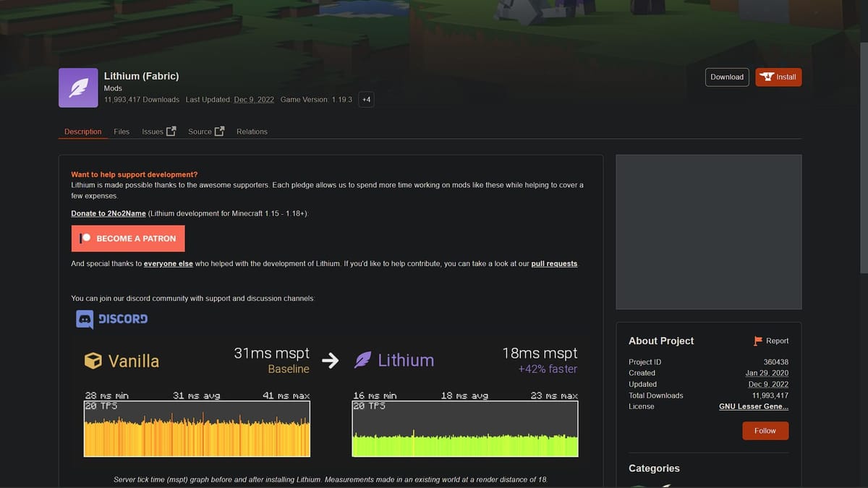868x488 pixels.
Task: Click the 23 ms max label
Action: pyautogui.click(x=554, y=395)
